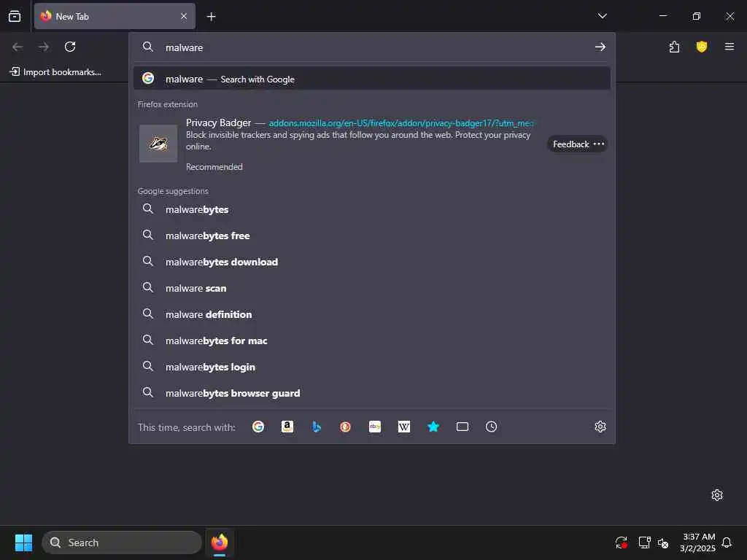Click the Privacy Badger thumbnail
Viewport: 747px width, 560px height.
tap(158, 144)
